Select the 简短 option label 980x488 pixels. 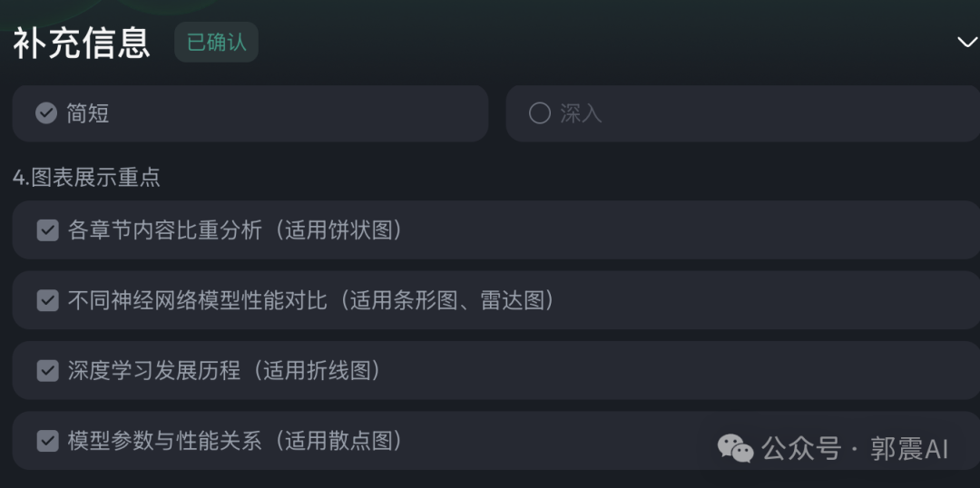click(x=88, y=113)
